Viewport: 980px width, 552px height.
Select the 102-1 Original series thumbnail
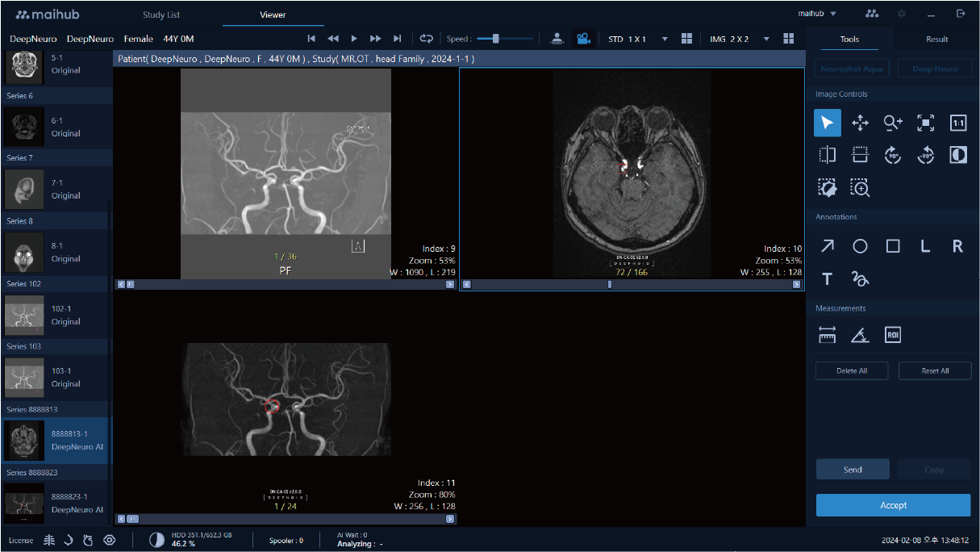pos(24,315)
